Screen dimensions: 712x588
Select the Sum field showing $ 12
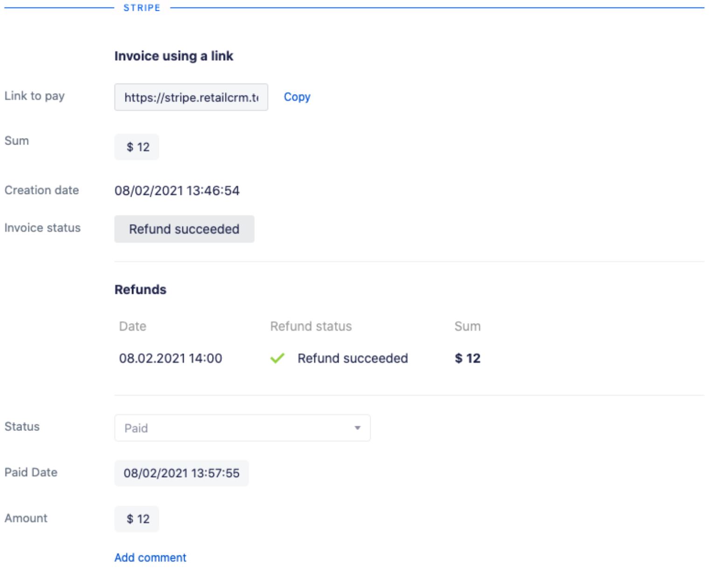tap(137, 147)
